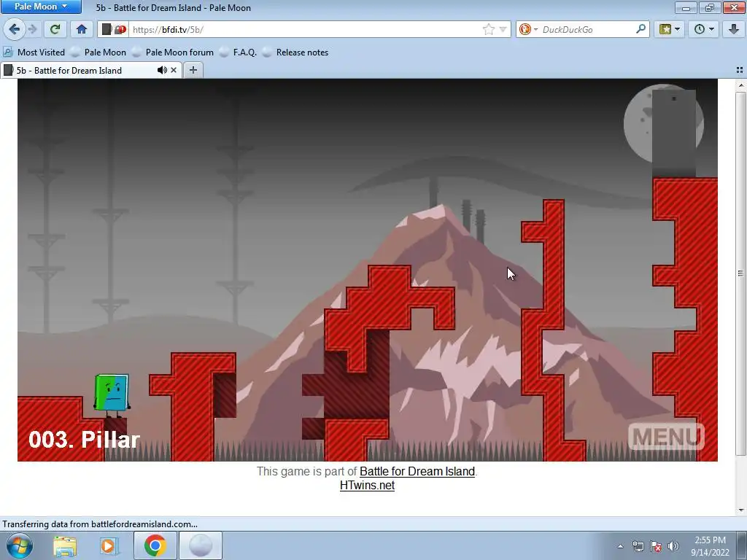The height and width of the screenshot is (560, 747).
Task: Go to the Home page icon
Action: (82, 29)
